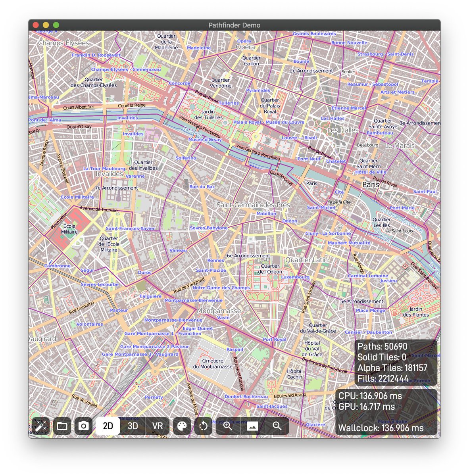Zoom out with the minus magnifier

coord(277,426)
